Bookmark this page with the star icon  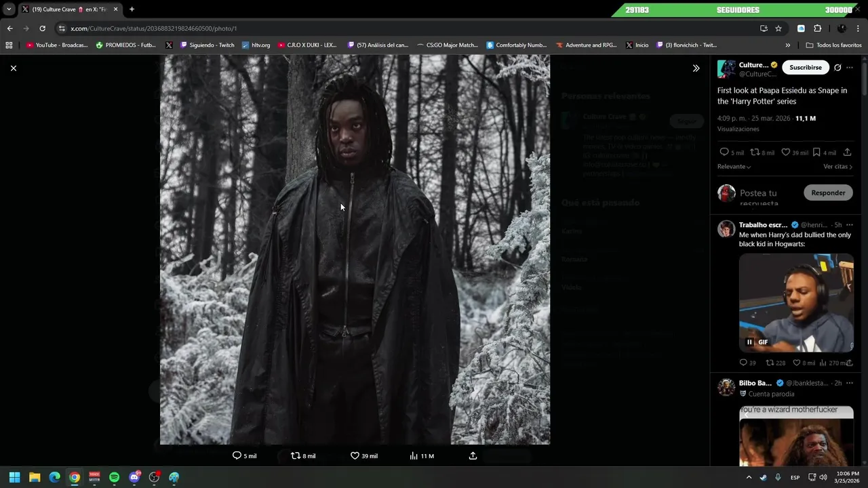[778, 28]
